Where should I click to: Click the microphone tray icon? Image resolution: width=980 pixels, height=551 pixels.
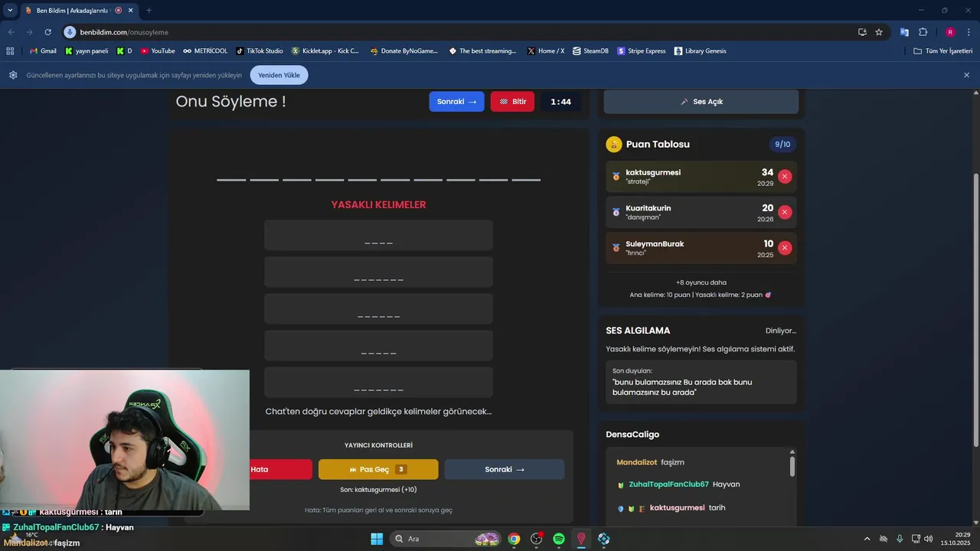(x=900, y=539)
